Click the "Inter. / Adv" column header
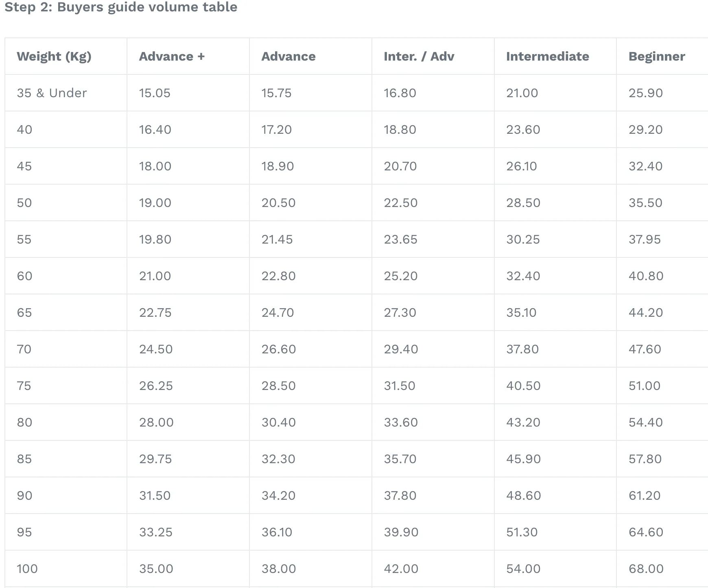 point(419,57)
